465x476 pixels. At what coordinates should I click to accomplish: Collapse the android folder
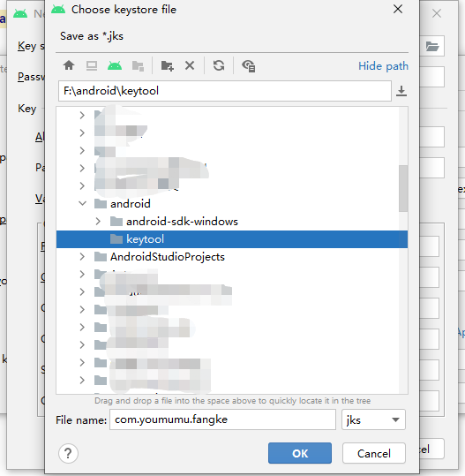82,203
